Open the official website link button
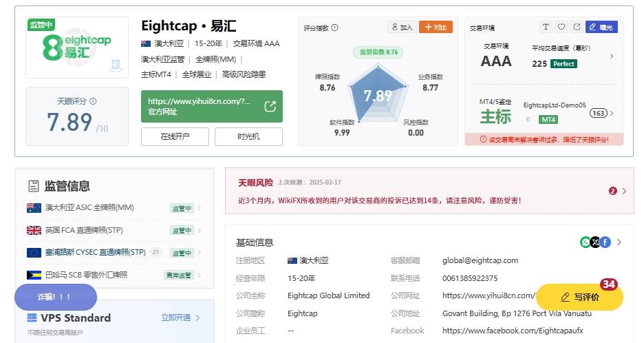The width and height of the screenshot is (644, 343). (x=211, y=107)
